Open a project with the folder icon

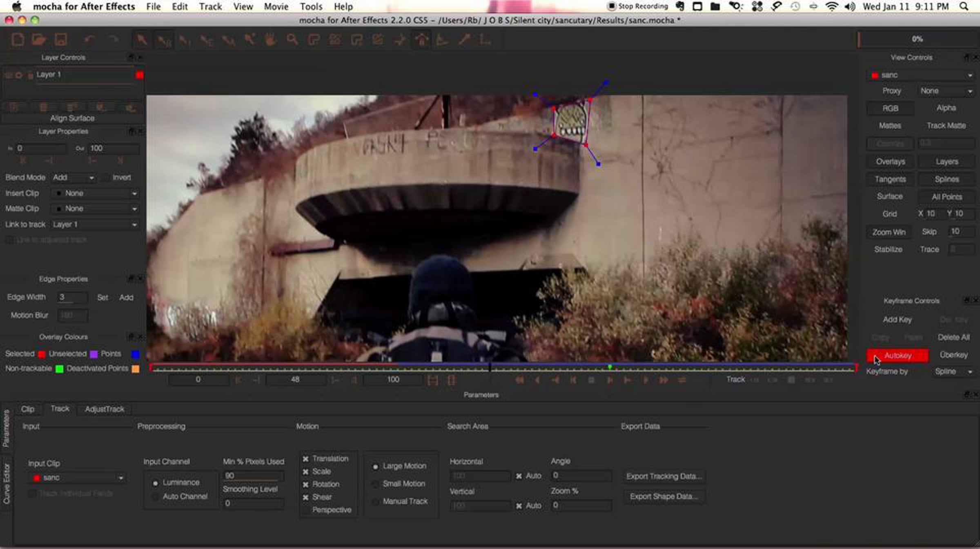point(39,40)
